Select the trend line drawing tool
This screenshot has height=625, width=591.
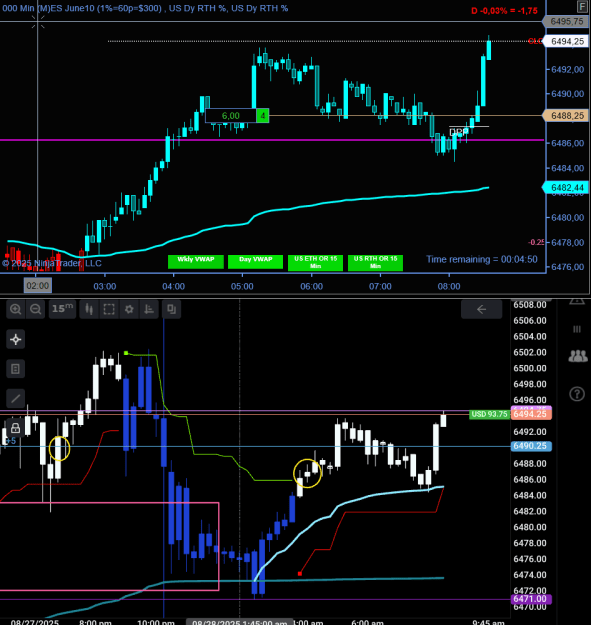[x=16, y=398]
